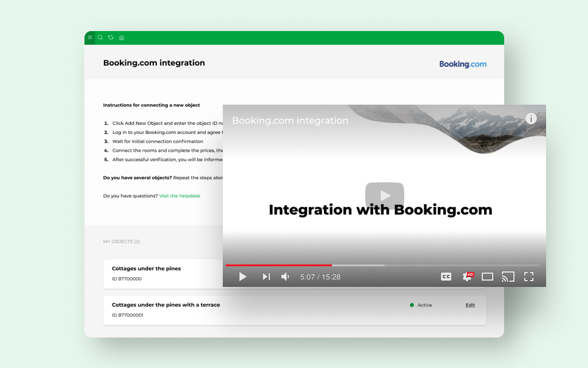The image size is (588, 368).
Task: Switch video to theater mode
Action: tap(488, 277)
